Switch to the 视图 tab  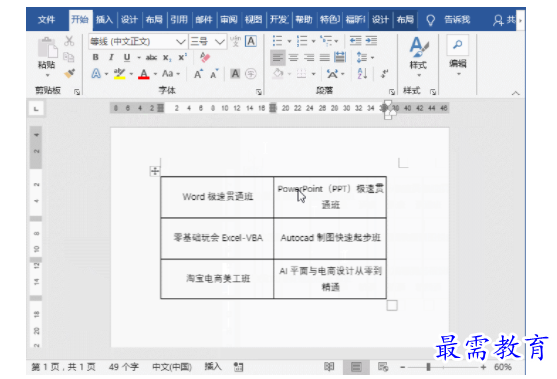tap(253, 20)
